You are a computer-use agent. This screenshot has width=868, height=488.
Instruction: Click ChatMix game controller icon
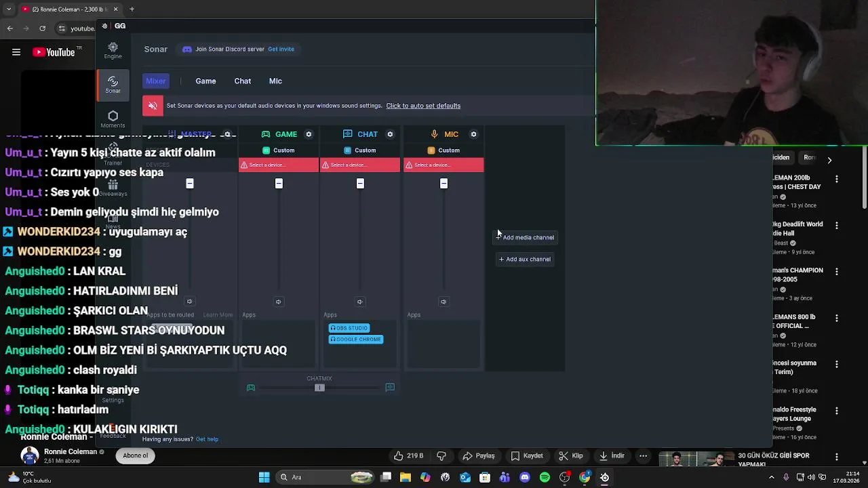251,388
